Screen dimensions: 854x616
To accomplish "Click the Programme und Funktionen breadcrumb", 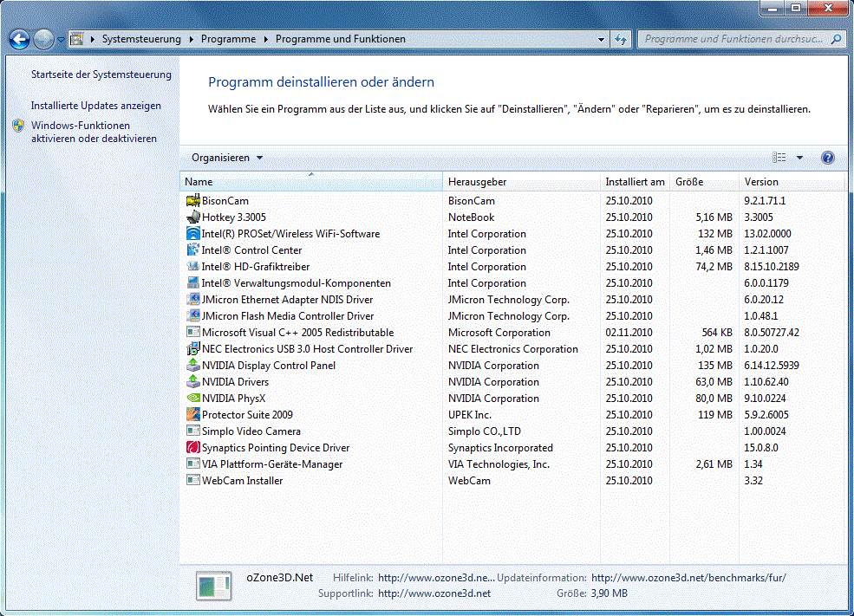I will [x=341, y=39].
